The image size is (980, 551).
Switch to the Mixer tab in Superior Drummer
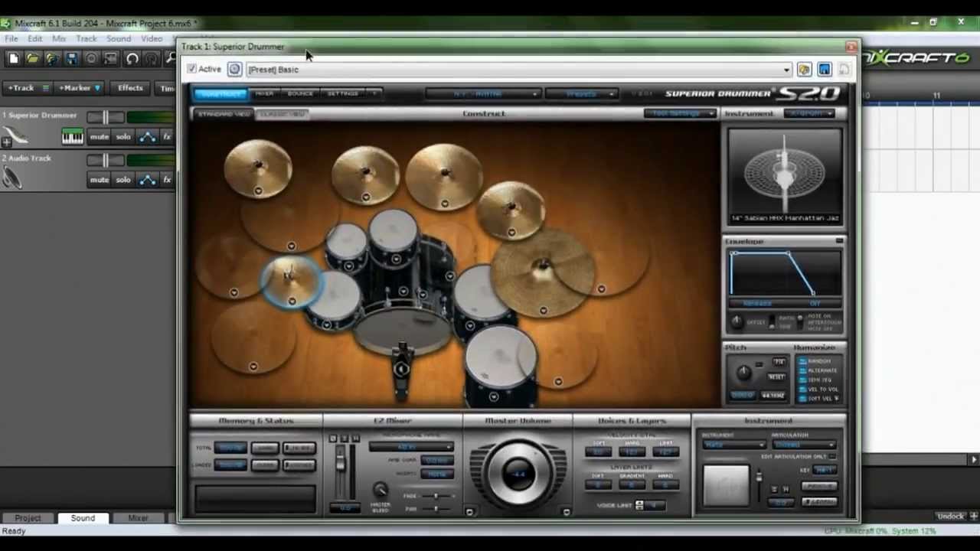[264, 93]
